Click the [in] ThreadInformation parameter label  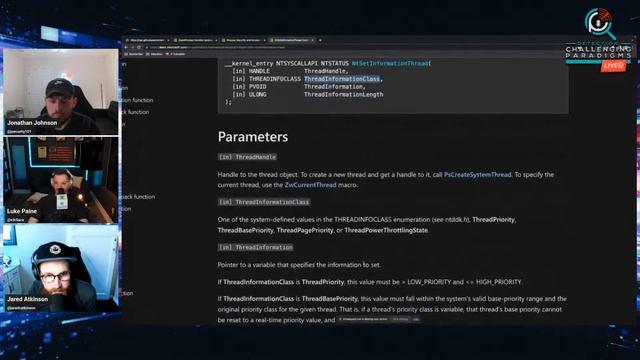point(256,247)
